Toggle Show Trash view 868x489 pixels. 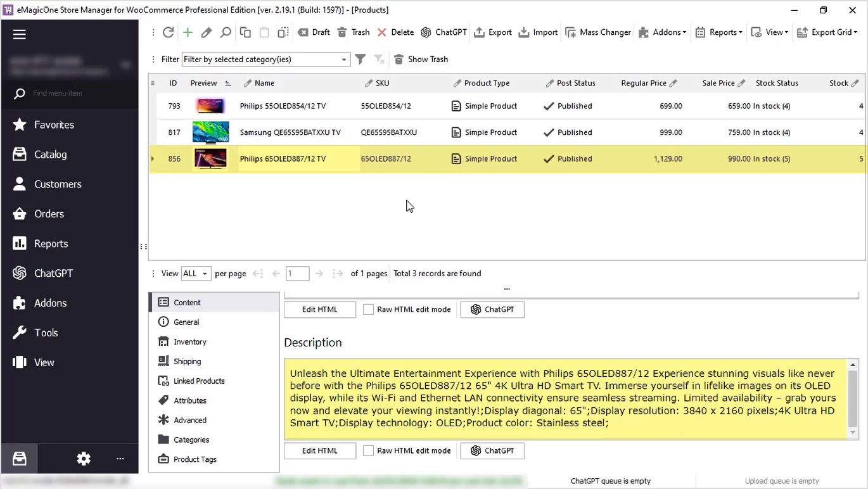tap(421, 59)
